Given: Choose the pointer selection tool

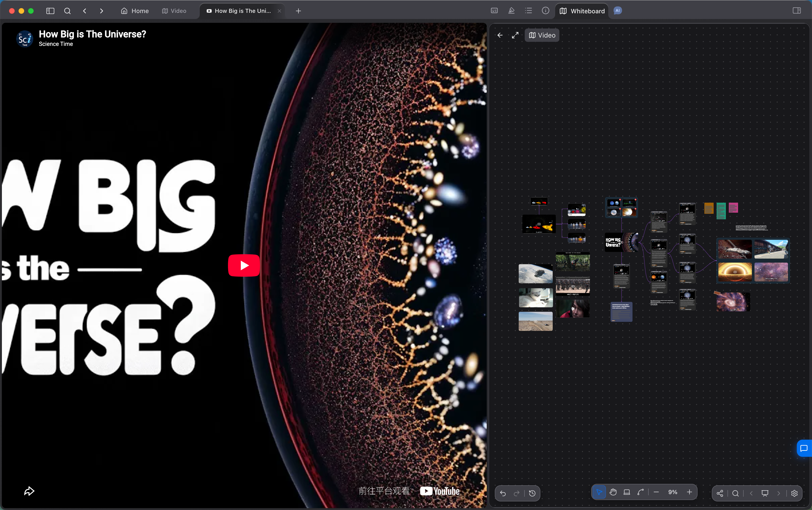Looking at the screenshot, I should (599, 492).
